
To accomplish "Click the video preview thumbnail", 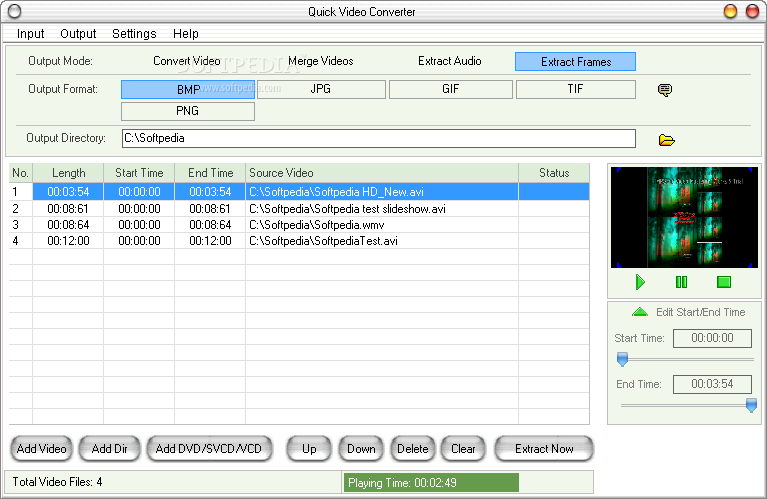I will click(x=684, y=217).
